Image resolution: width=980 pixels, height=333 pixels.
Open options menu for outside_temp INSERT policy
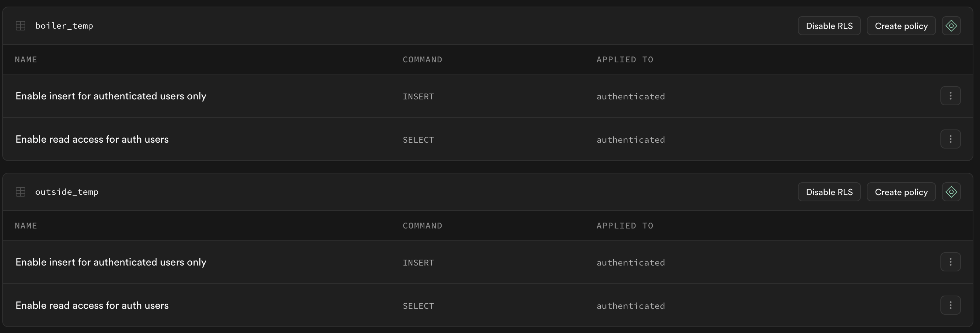click(950, 262)
